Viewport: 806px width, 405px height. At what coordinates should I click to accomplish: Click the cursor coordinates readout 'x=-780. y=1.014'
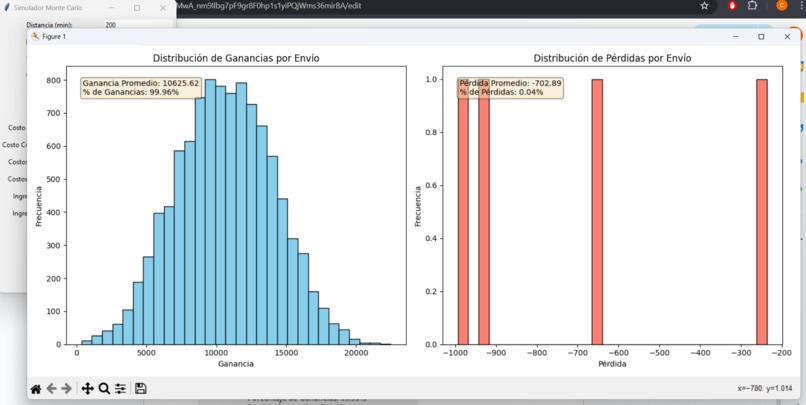pos(764,389)
